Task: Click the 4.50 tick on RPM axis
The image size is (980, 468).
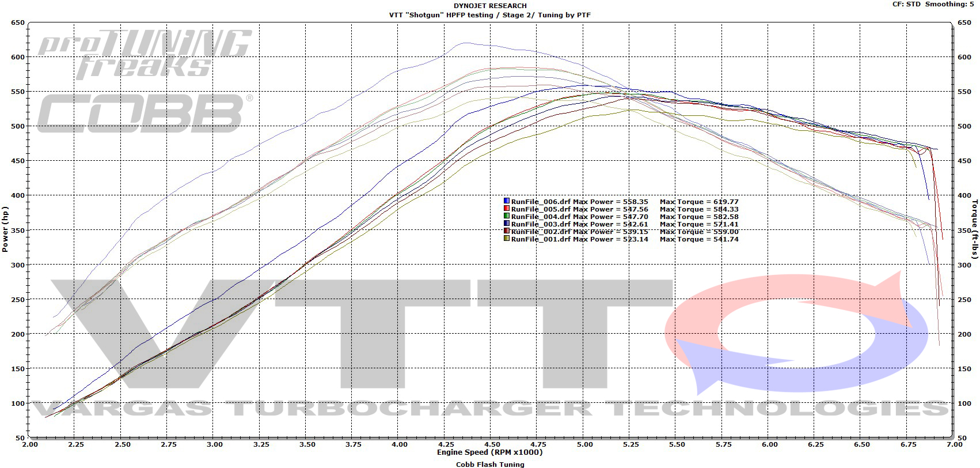Action: tap(492, 444)
